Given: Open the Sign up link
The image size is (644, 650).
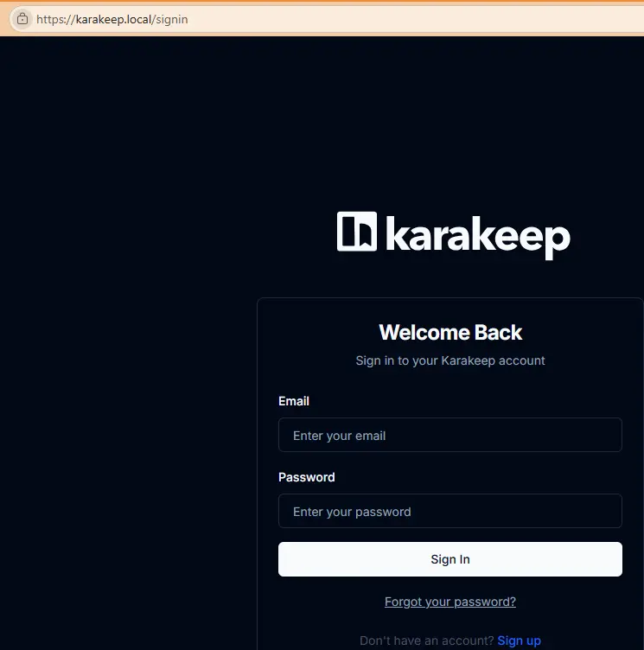Looking at the screenshot, I should [x=520, y=640].
